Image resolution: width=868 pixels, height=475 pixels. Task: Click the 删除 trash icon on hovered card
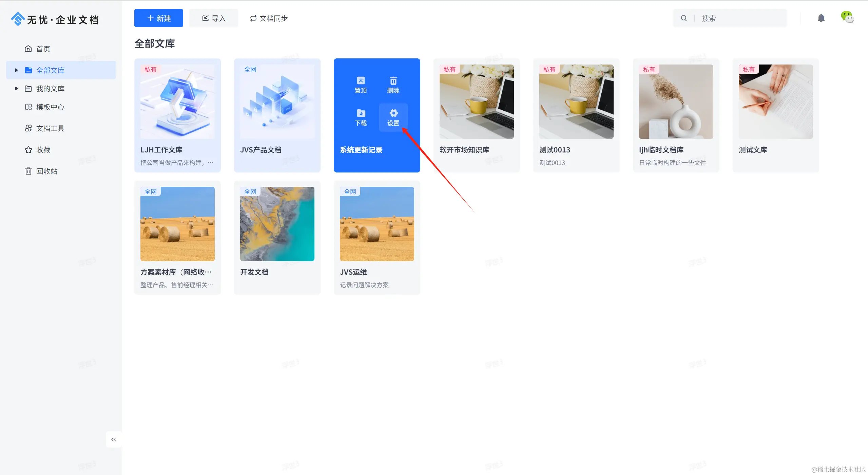[393, 81]
